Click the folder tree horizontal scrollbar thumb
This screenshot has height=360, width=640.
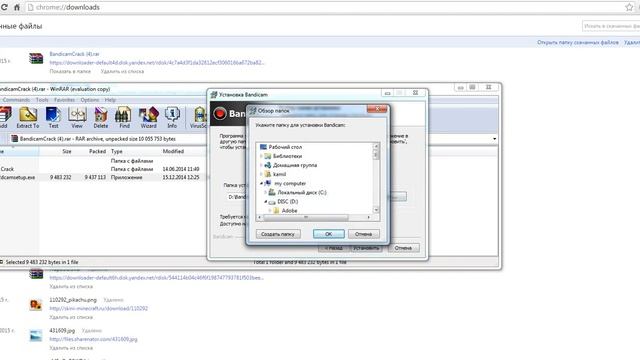coord(306,218)
